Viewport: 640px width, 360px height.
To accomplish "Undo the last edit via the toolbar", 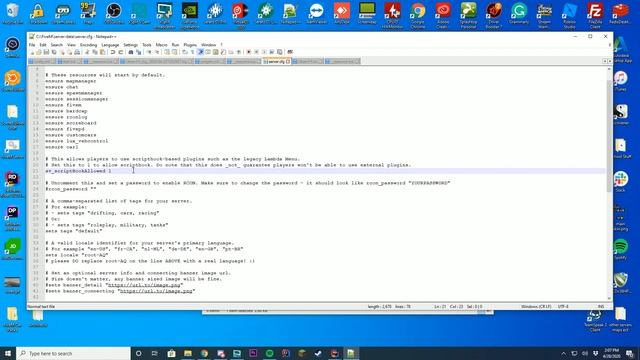I will point(112,52).
